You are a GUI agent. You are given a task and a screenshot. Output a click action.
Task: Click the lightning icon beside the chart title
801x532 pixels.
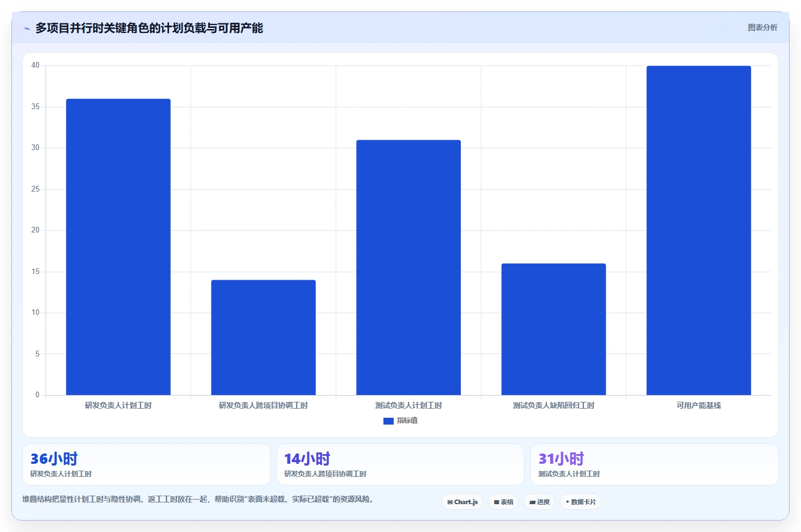[27, 28]
